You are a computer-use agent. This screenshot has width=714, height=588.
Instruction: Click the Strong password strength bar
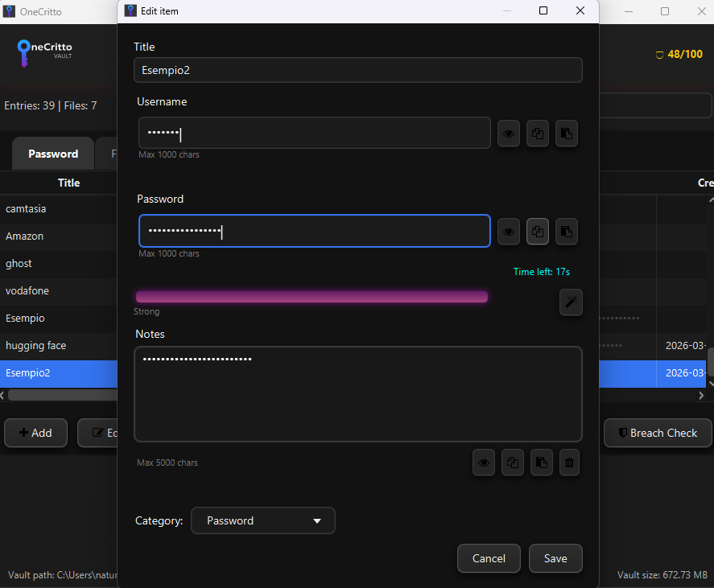click(312, 296)
